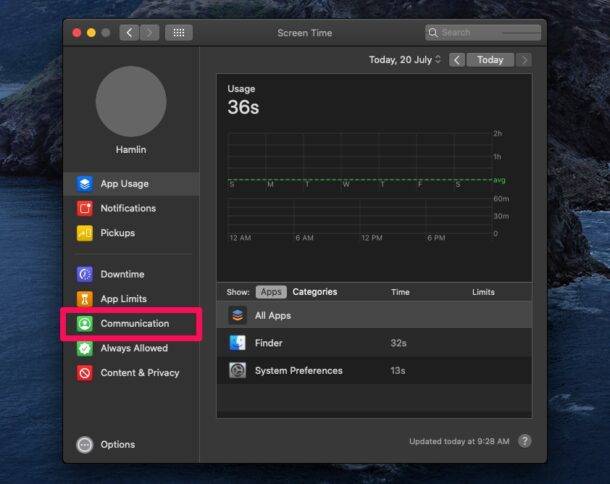The image size is (610, 484).
Task: Select the System Preferences row label
Action: click(299, 371)
